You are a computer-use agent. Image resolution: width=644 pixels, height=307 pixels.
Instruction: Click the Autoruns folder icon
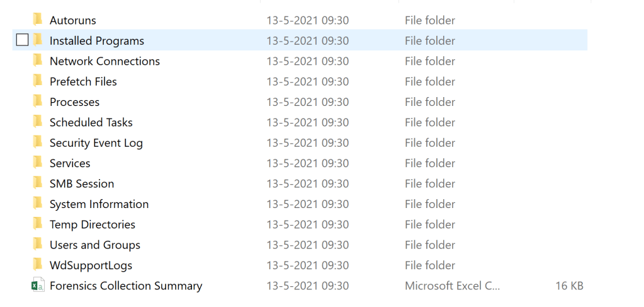[38, 20]
